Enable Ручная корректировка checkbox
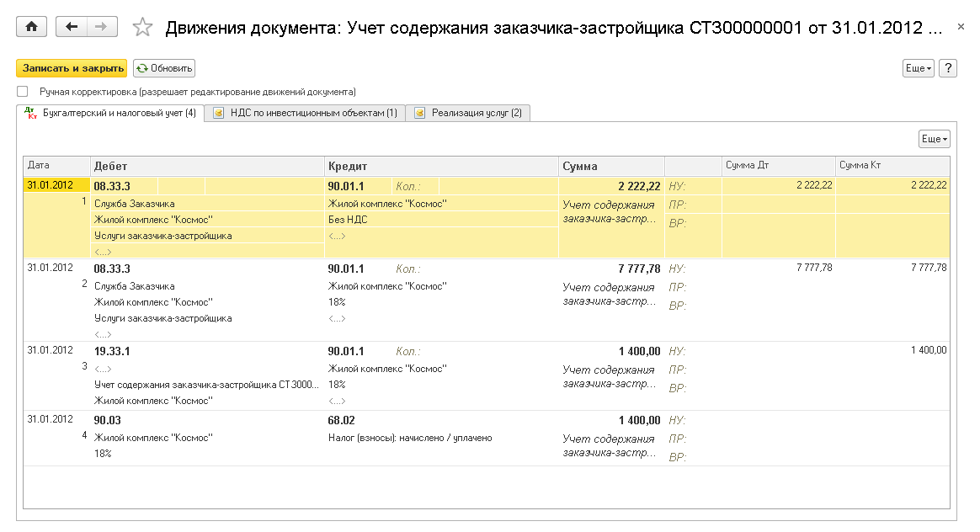 23,91
